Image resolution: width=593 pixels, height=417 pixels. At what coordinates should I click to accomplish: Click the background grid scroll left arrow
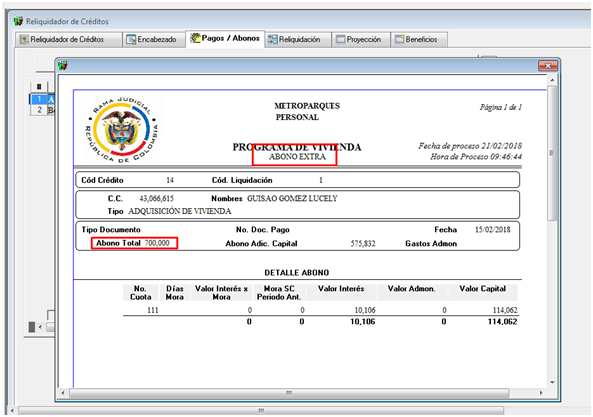point(40,327)
